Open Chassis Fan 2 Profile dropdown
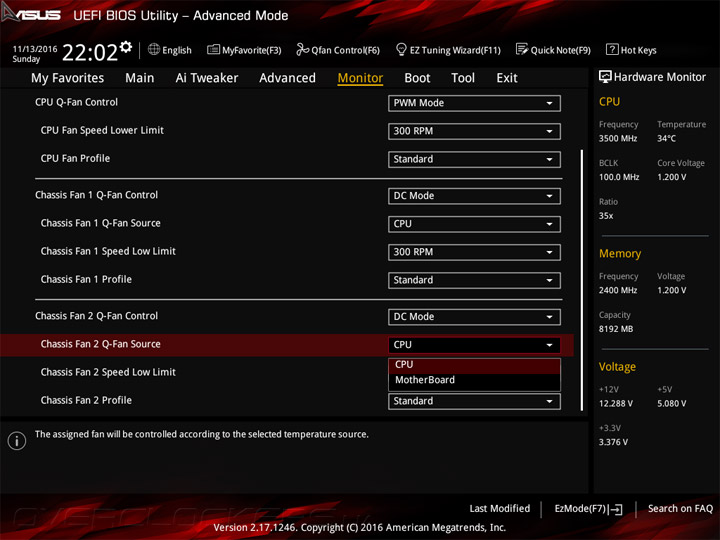The height and width of the screenshot is (540, 720). tap(474, 401)
